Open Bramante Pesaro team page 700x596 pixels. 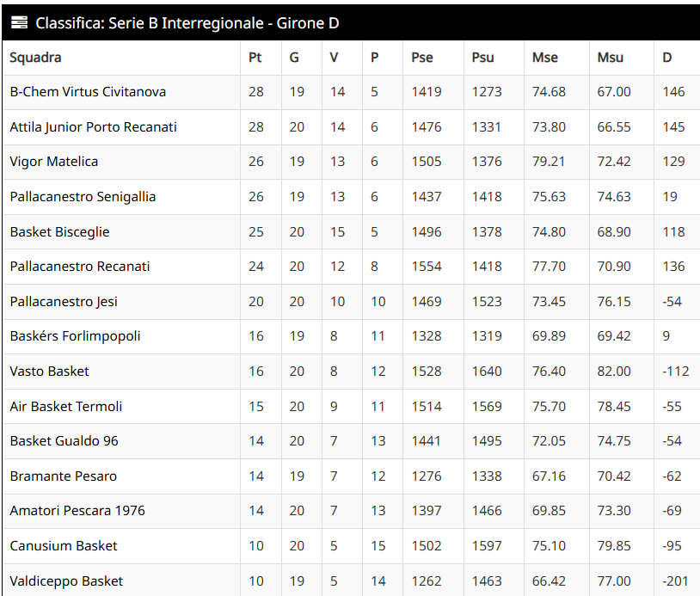click(x=64, y=476)
